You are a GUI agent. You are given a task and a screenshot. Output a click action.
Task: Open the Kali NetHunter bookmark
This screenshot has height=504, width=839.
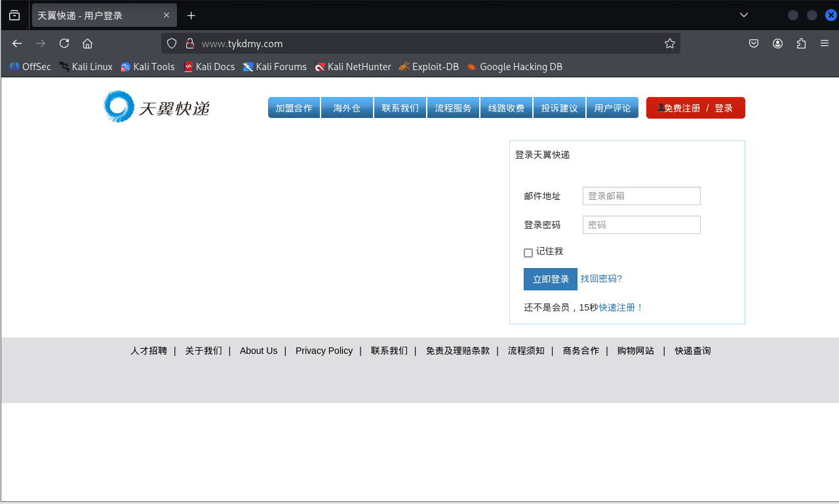coord(353,66)
